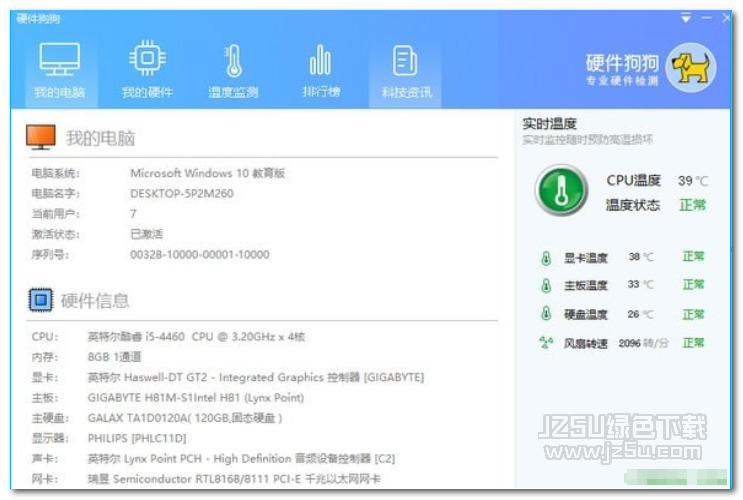
Task: Click the orange monitor icon beside 我的电脑
Action: click(x=41, y=137)
